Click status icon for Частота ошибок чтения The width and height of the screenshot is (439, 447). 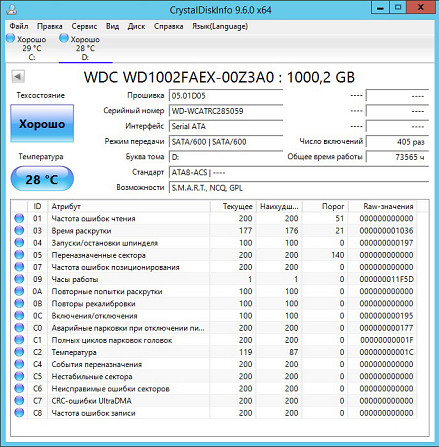point(19,218)
